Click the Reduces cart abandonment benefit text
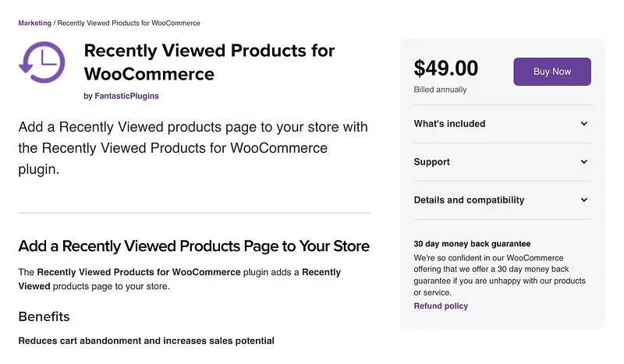 (x=146, y=341)
